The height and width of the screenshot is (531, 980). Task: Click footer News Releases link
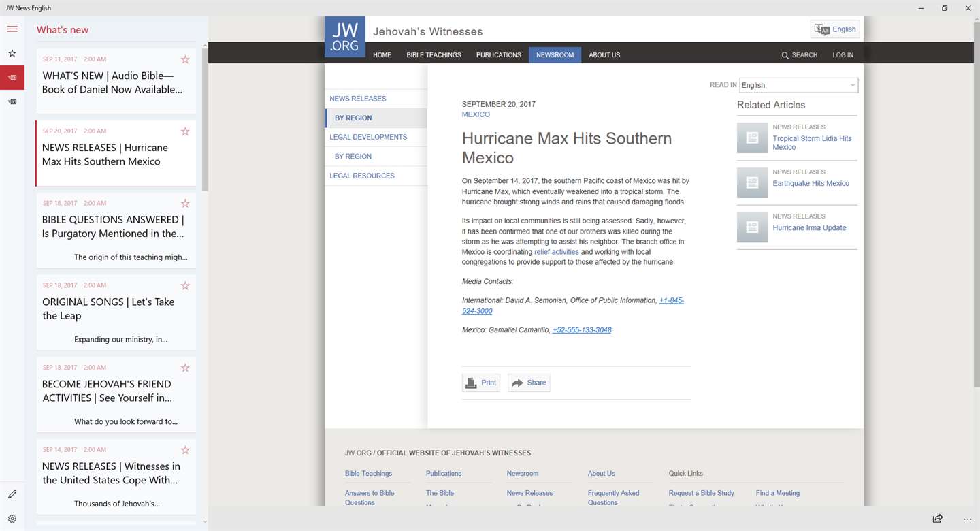coord(529,493)
